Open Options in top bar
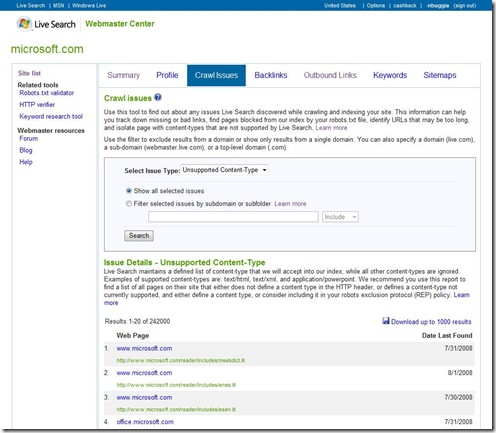The width and height of the screenshot is (496, 433). pos(376,5)
